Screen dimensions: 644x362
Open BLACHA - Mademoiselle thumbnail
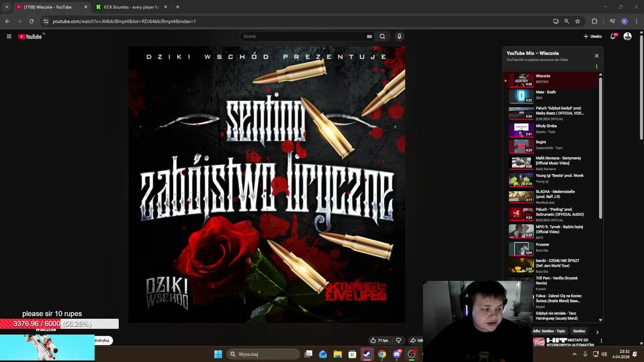[x=521, y=196]
